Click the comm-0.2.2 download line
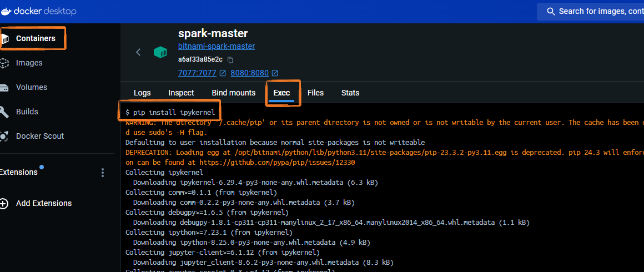The image size is (644, 272). [x=244, y=203]
